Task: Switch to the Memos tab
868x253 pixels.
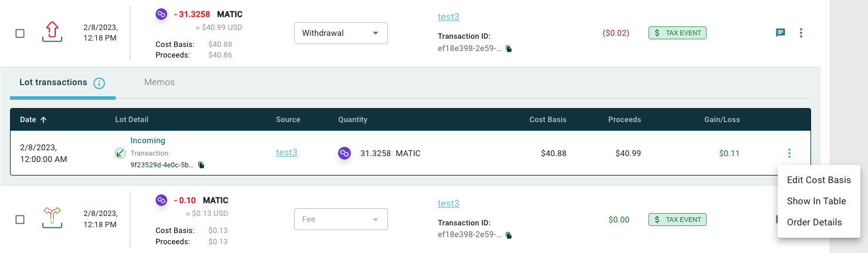Action: tap(160, 82)
